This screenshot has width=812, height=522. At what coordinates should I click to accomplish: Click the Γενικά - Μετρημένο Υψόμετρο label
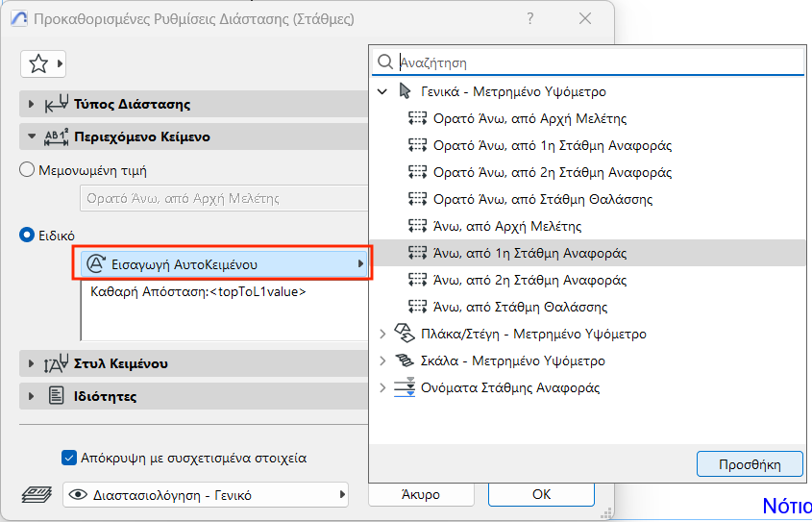coord(513,91)
